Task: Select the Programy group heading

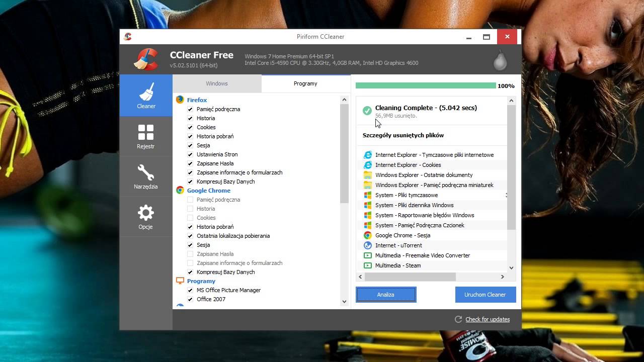Action: pyautogui.click(x=201, y=281)
